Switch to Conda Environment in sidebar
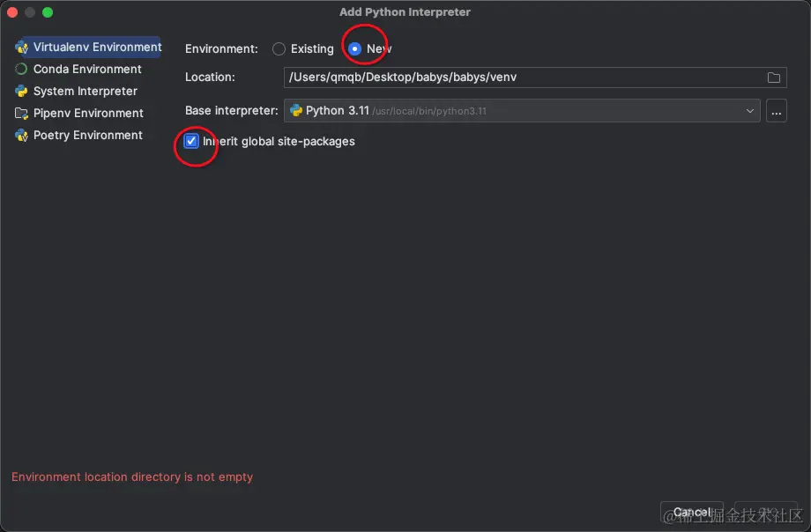Viewport: 811px width, 532px height. tap(87, 69)
